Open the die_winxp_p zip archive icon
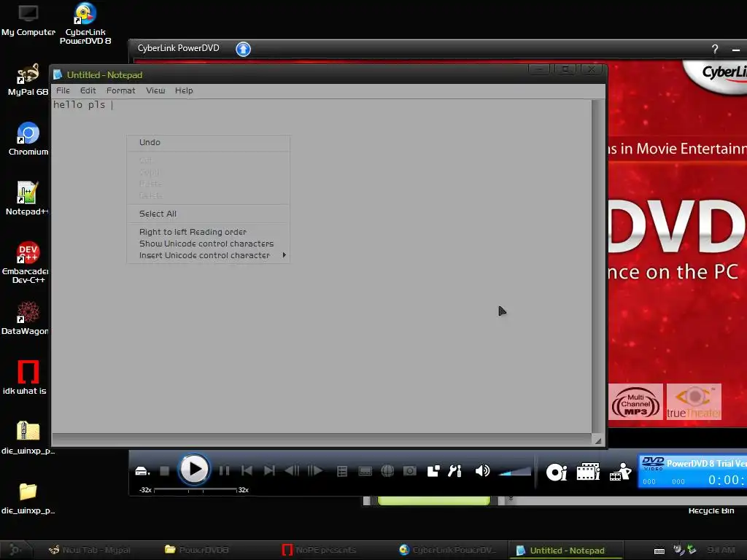The height and width of the screenshot is (560, 747). [x=28, y=438]
